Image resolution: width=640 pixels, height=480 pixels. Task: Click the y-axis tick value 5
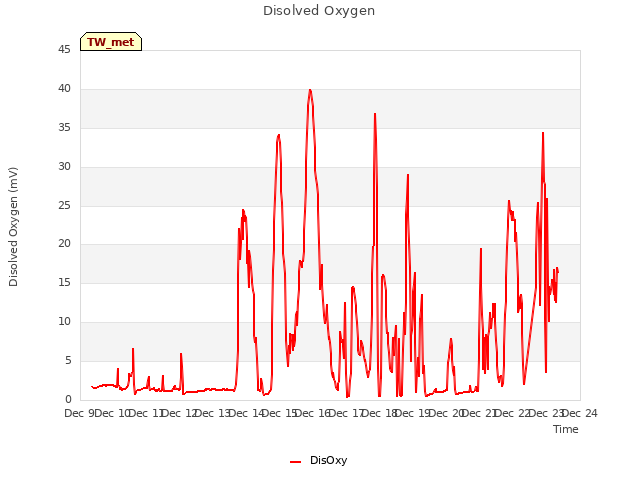[68, 360]
